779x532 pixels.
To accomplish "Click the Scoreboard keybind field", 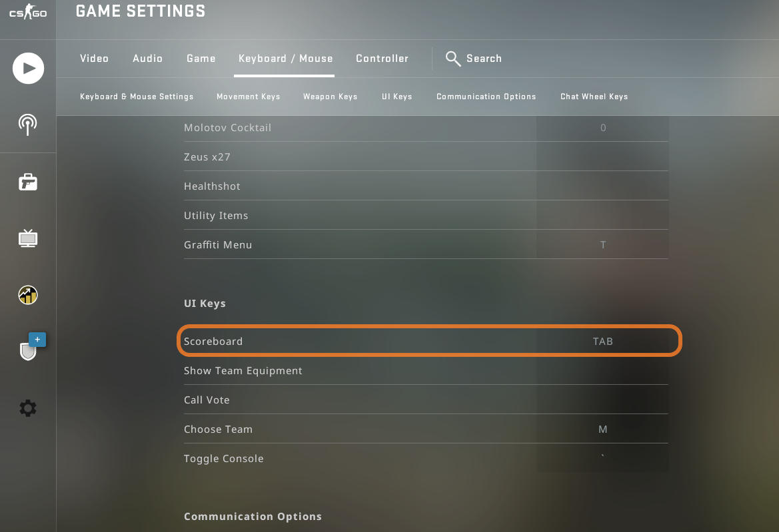I will point(602,341).
